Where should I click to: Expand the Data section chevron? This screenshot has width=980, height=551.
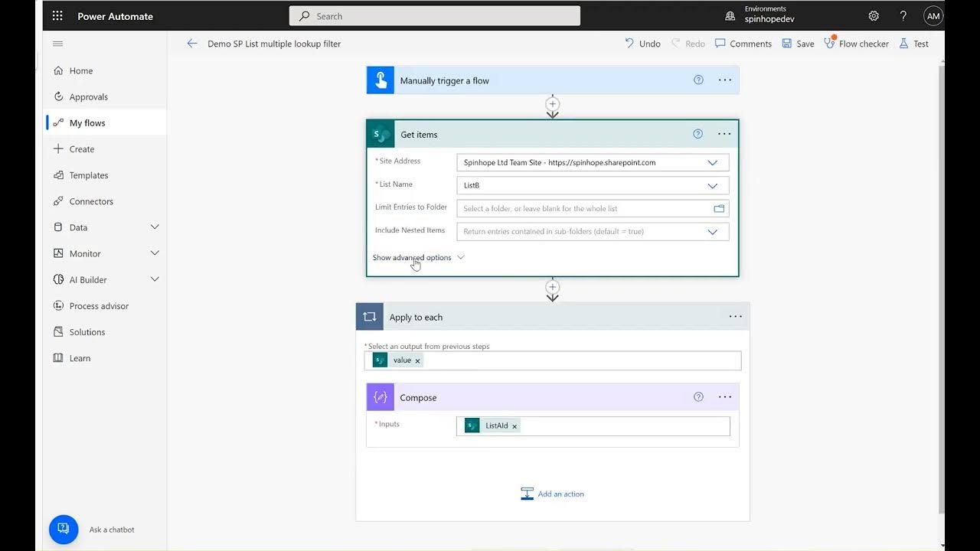click(x=155, y=227)
